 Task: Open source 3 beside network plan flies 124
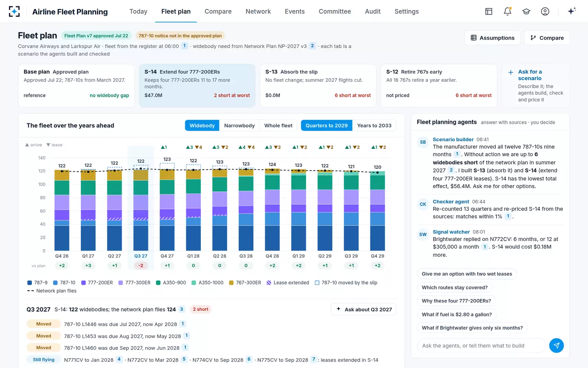[x=182, y=309]
